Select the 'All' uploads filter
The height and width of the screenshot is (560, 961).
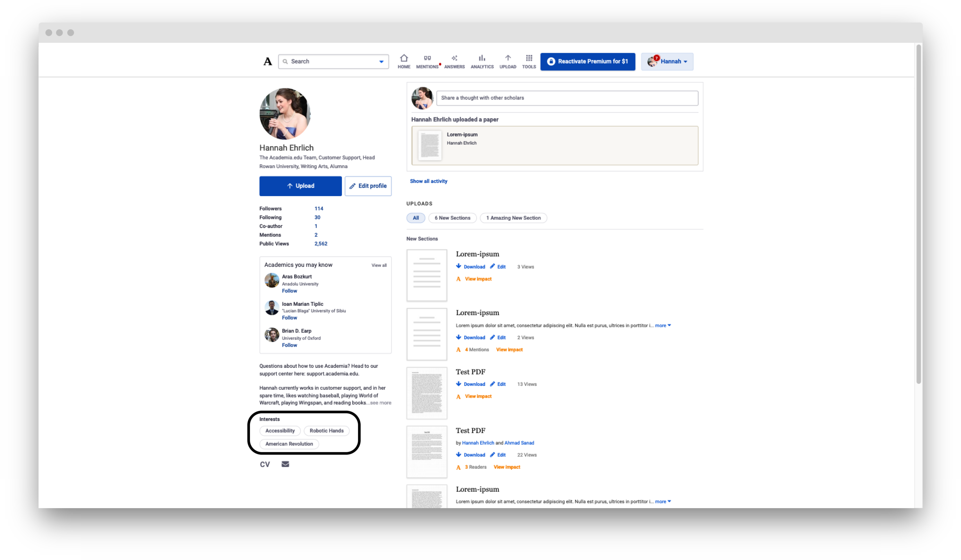[416, 218]
